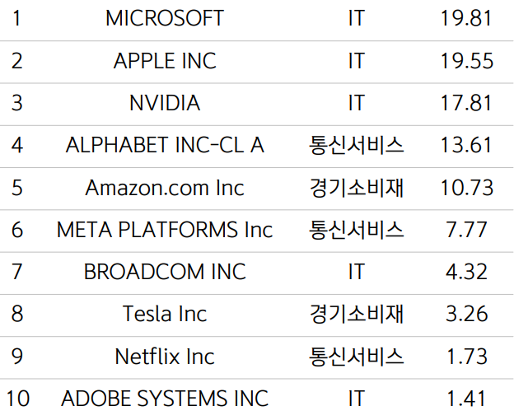Click Netflix's 통신서비스 sector cell
The width and height of the screenshot is (514, 420).
pos(356,357)
